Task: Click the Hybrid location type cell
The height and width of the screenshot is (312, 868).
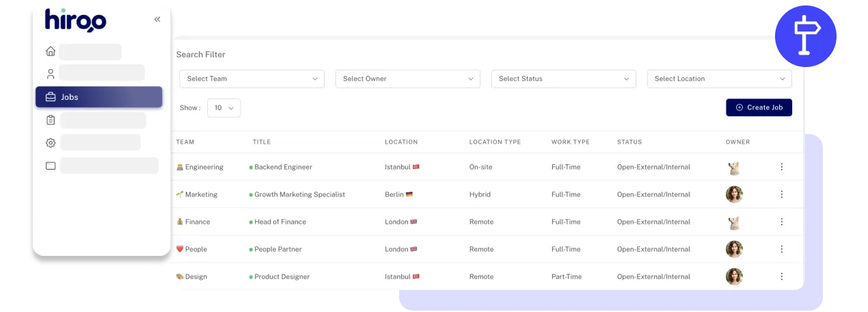Action: (480, 194)
